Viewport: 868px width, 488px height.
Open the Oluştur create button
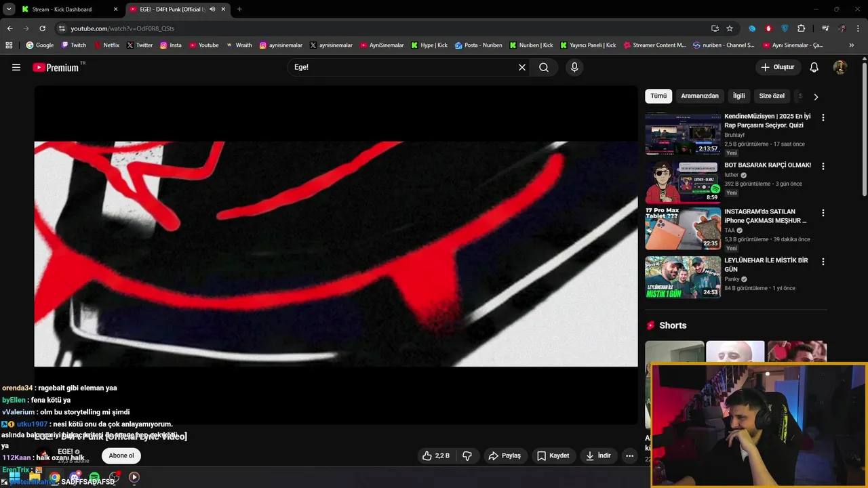coord(778,67)
